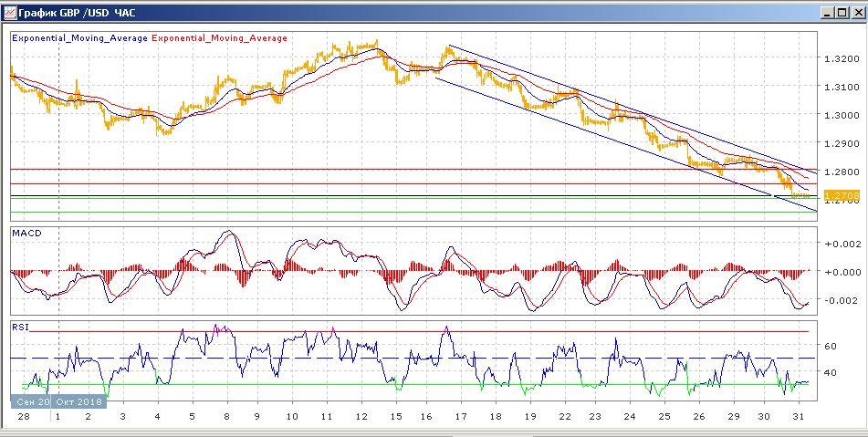Click day 15 on the time axis
This screenshot has height=437, width=868.
397,417
